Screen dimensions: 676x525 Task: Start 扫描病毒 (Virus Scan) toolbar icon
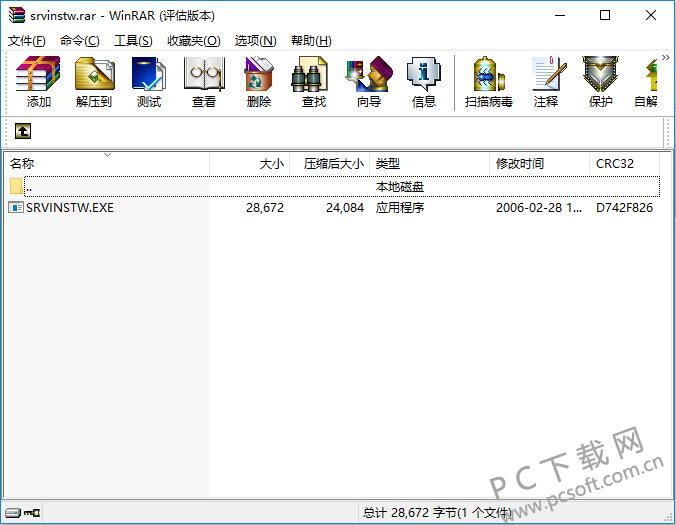488,82
